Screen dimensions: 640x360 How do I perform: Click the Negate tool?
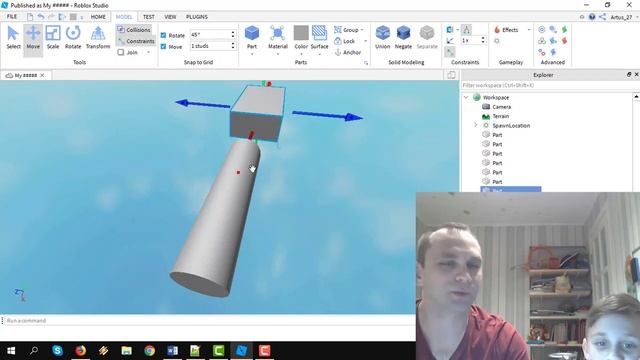point(403,38)
